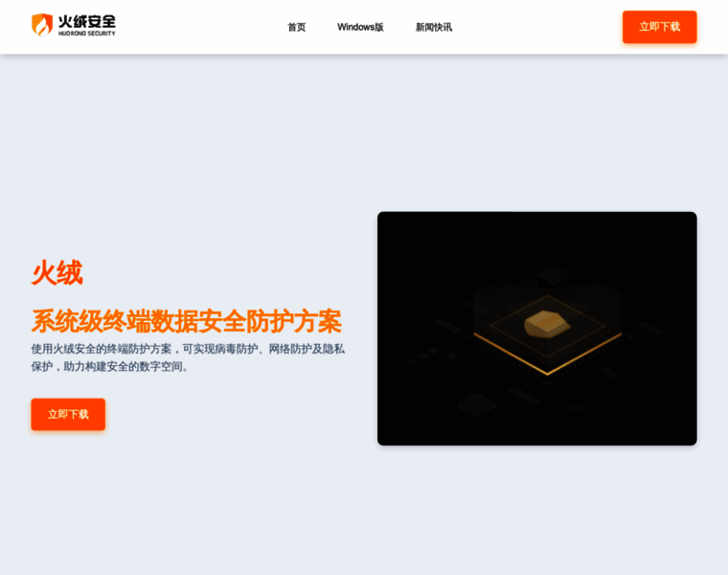Click the 火绒安全 brand name text
728x575 pixels.
87,22
